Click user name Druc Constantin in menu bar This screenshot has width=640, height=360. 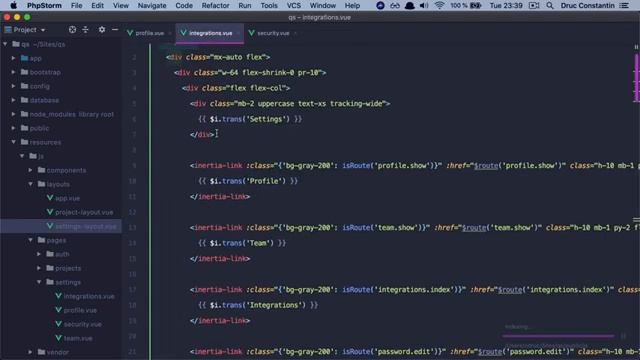coord(587,5)
